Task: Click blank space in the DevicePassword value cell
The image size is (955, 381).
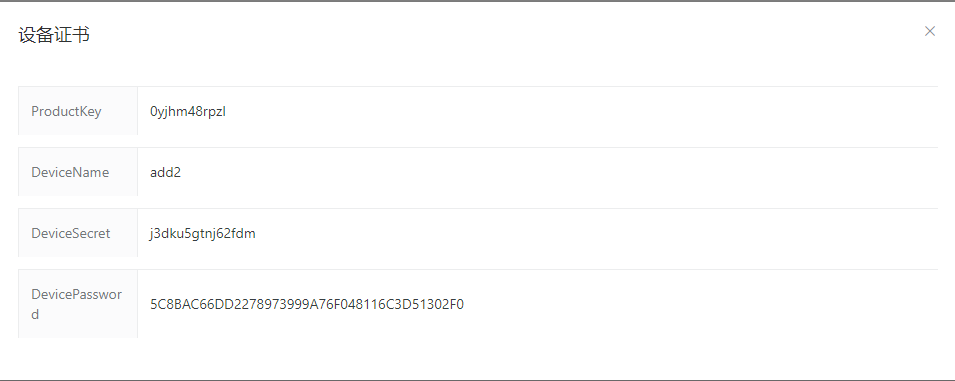Action: point(700,304)
